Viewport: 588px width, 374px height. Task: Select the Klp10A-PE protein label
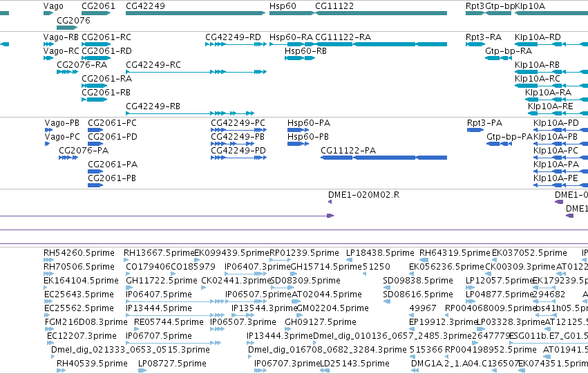tap(556, 178)
